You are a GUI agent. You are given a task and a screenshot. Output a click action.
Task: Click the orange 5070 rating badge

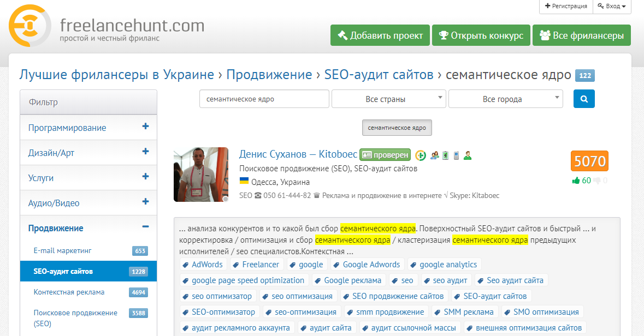coord(589,161)
